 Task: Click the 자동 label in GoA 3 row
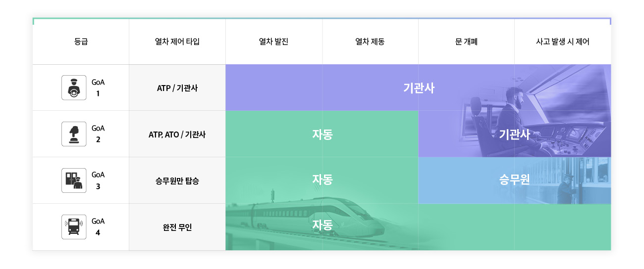coord(322,179)
